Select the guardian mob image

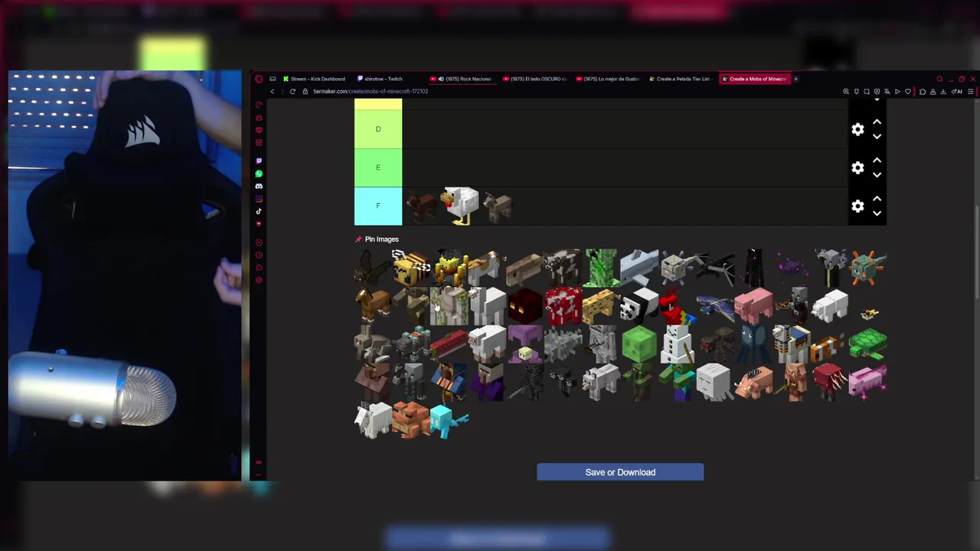tap(867, 267)
